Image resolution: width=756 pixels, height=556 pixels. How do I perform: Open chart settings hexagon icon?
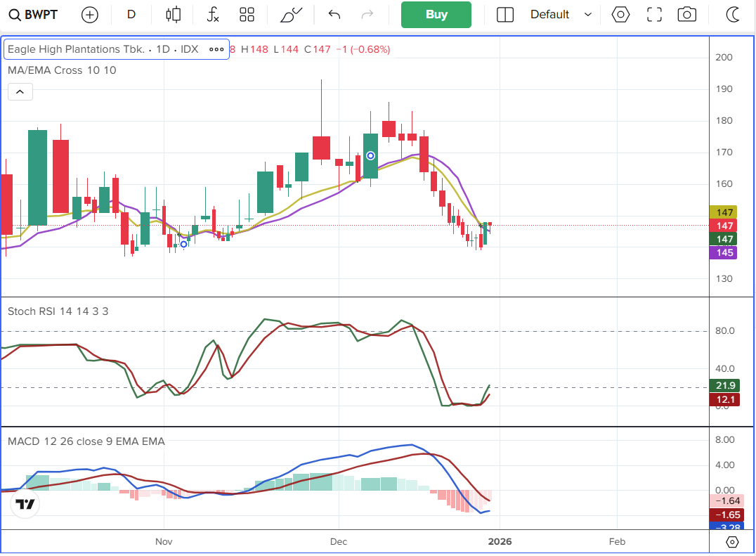620,14
